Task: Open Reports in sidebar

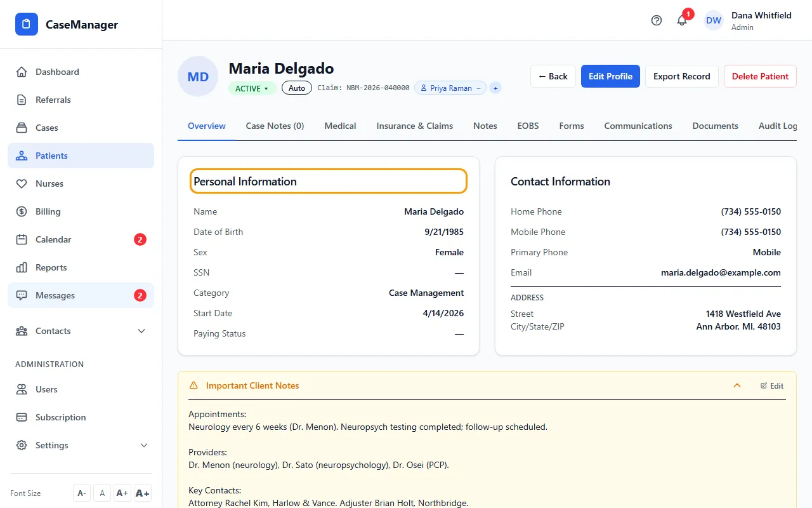Action: point(81,267)
